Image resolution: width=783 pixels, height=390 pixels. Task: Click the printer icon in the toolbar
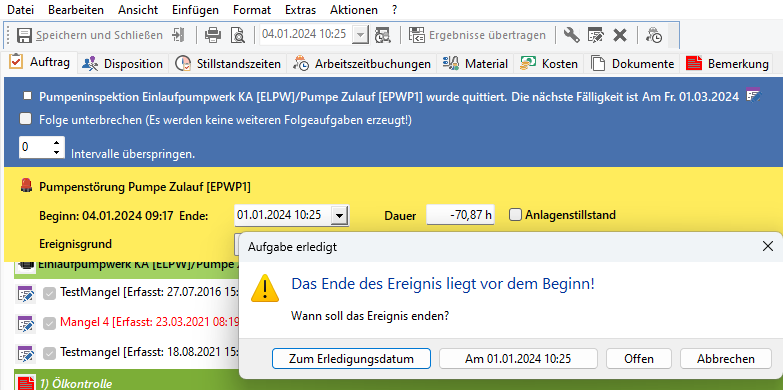tap(213, 35)
